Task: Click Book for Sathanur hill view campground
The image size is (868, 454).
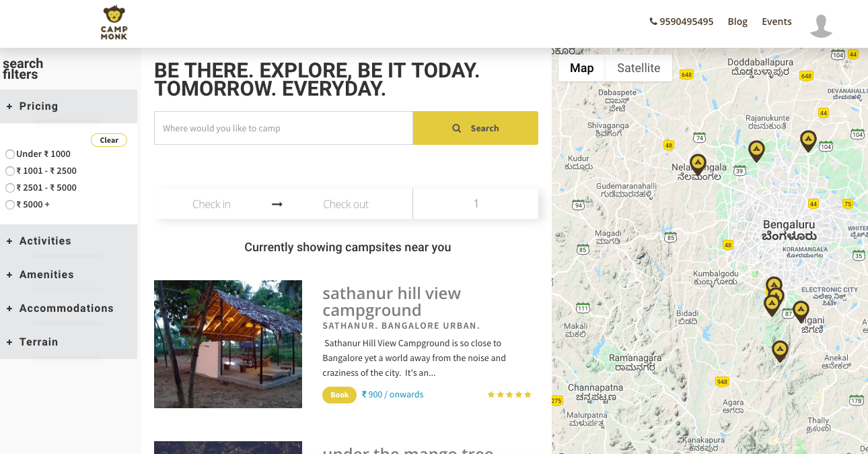Action: tap(339, 395)
